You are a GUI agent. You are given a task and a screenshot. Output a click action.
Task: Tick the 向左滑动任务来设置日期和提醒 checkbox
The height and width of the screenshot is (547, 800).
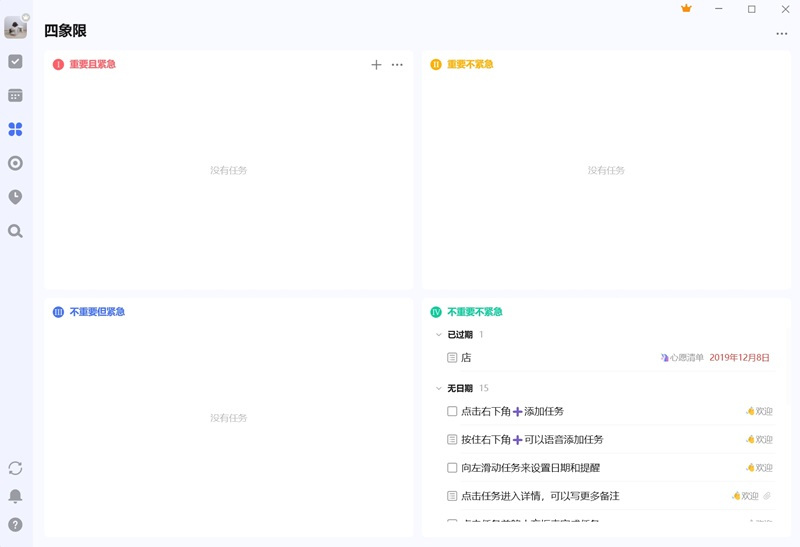coord(452,468)
